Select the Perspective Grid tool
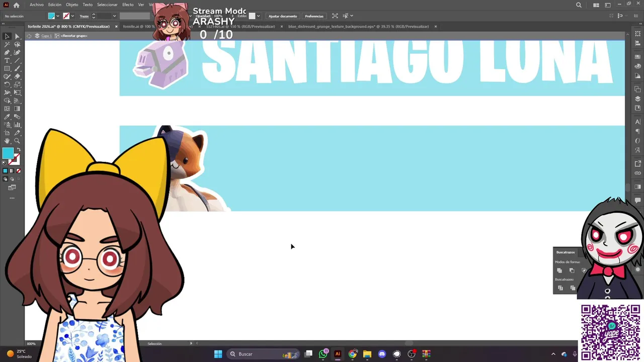Image resolution: width=644 pixels, height=362 pixels. pyautogui.click(x=17, y=101)
